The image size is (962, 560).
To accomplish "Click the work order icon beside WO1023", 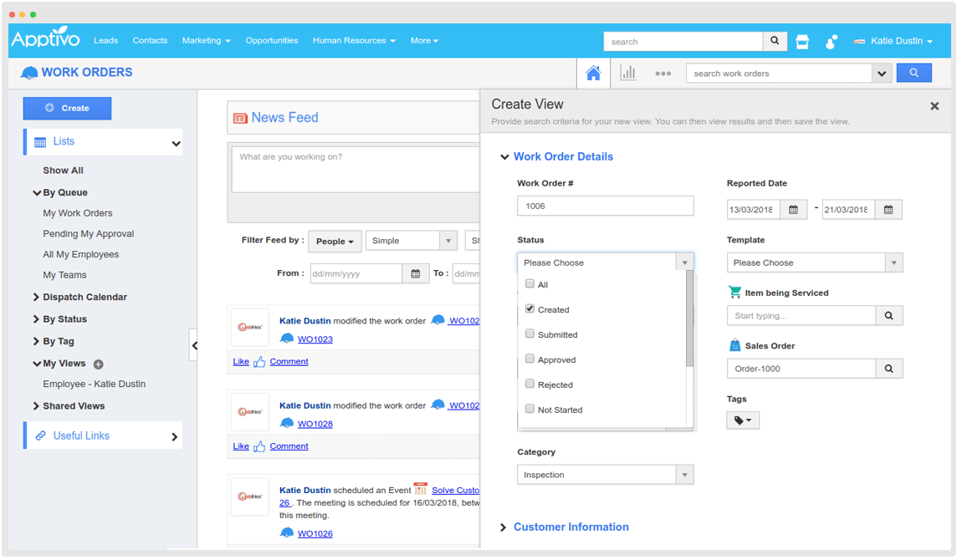I will [288, 339].
